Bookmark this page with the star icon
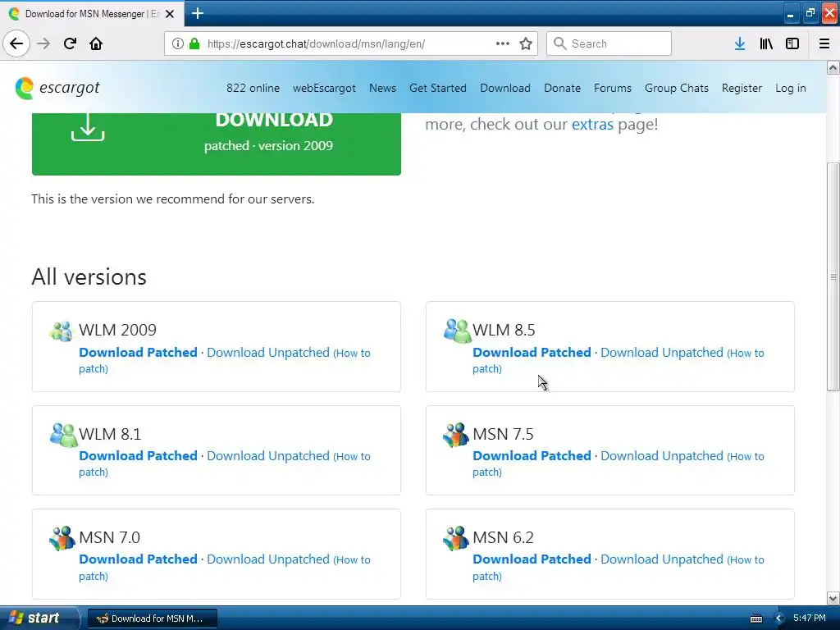The image size is (840, 630). click(526, 43)
